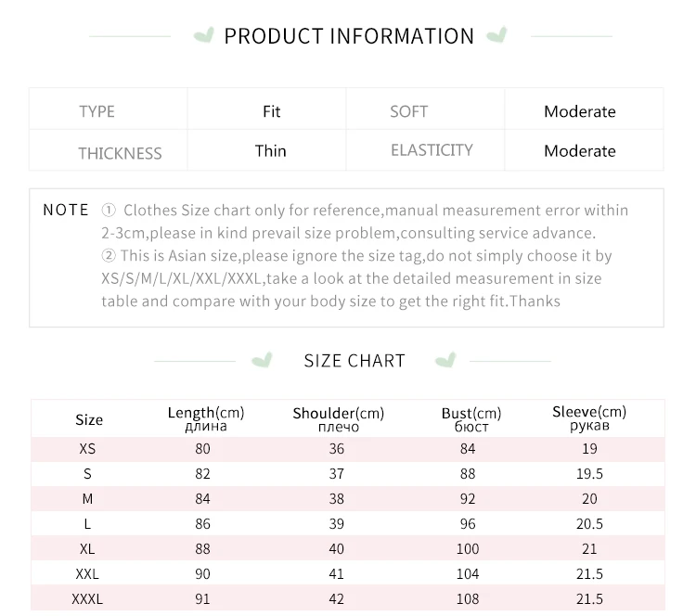Screen dimensions: 696x616
Task: Click the TYPE label cell
Action: point(109,109)
